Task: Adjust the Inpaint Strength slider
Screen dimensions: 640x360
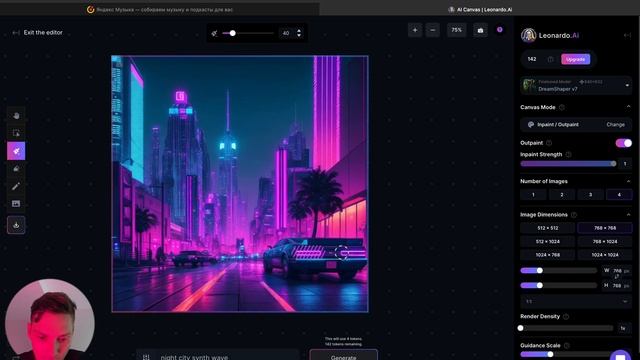Action: (568, 164)
